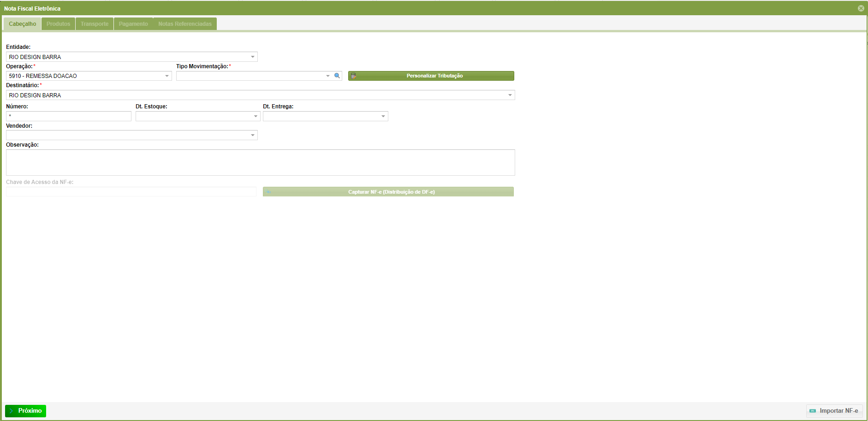868x421 pixels.
Task: Click the green arrow icon on Próximo button
Action: coord(12,411)
